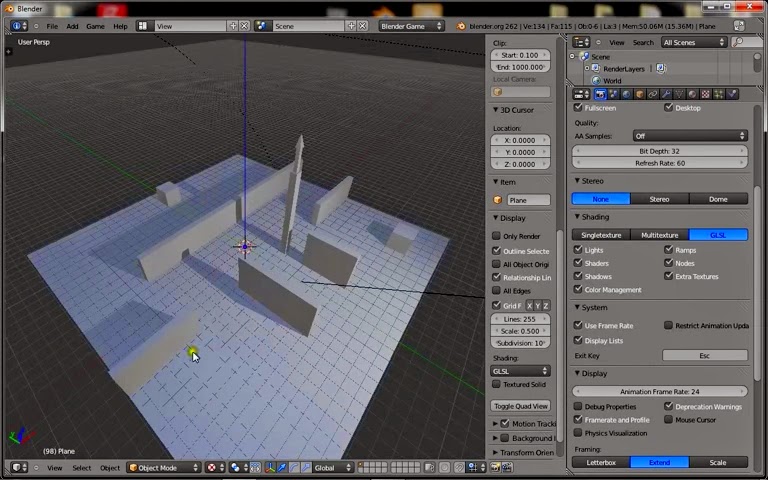Click the OpenGL render image icon
Viewport: 768px width, 480px height.
coord(495,468)
